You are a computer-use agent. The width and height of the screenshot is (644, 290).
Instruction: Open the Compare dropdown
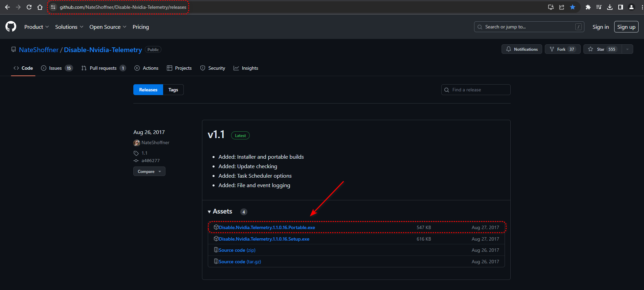[x=149, y=171]
